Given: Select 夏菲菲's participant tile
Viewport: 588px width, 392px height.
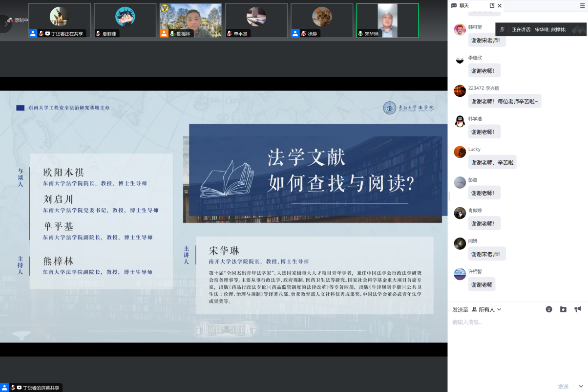Looking at the screenshot, I should click(125, 21).
